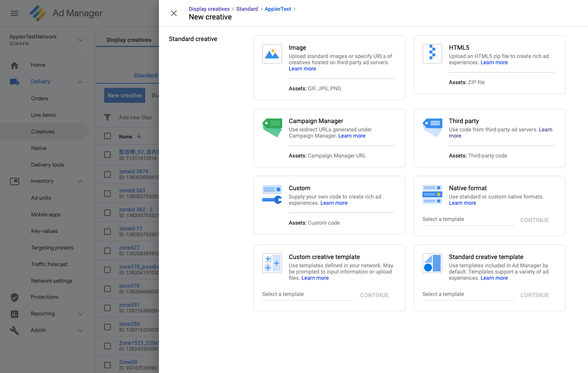The width and height of the screenshot is (588, 373).
Task: Select the Native format icon
Action: pos(432,194)
